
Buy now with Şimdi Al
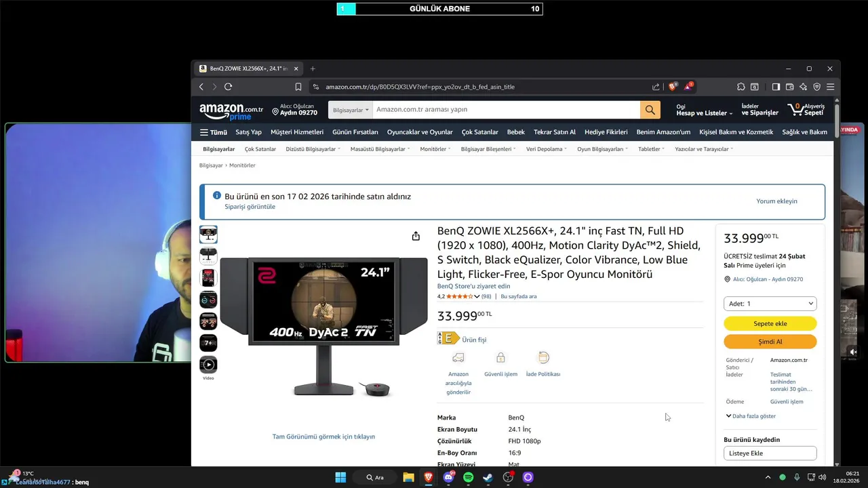tap(770, 342)
